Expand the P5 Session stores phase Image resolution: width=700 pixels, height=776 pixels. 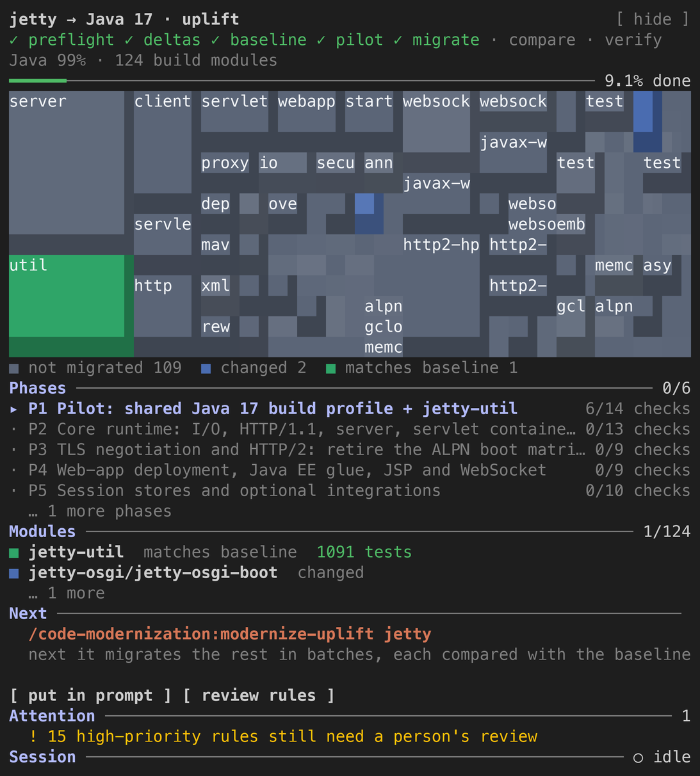point(350,490)
